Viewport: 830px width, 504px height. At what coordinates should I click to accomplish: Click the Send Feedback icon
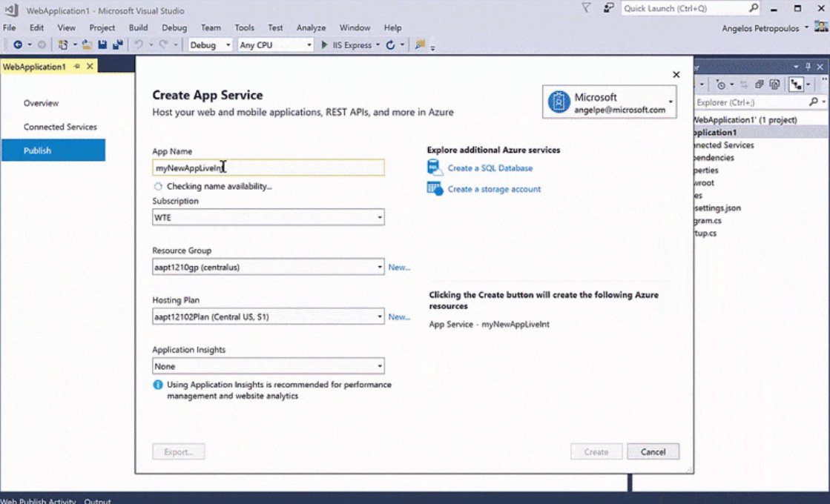pos(609,8)
